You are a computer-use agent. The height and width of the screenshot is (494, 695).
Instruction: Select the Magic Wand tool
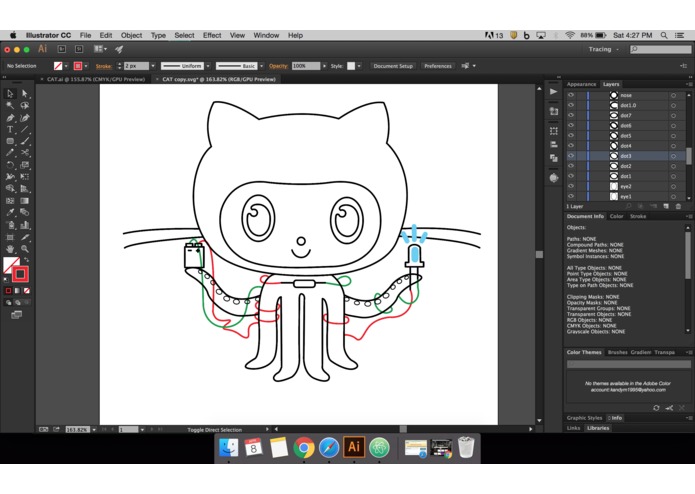point(10,105)
